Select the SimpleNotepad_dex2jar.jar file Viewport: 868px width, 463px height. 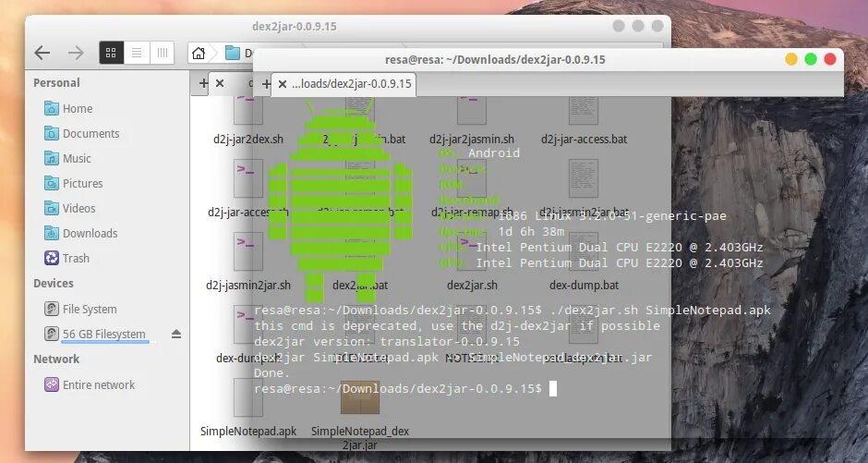[x=360, y=416]
